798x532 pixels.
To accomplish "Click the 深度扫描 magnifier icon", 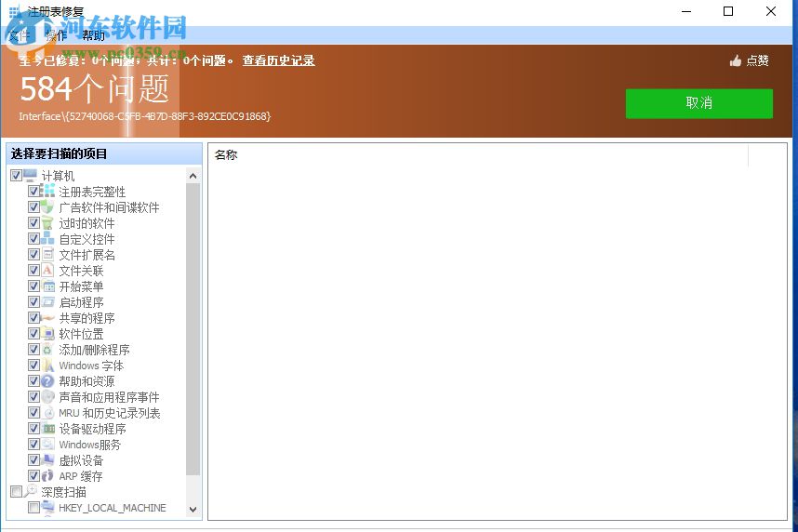I will point(31,492).
